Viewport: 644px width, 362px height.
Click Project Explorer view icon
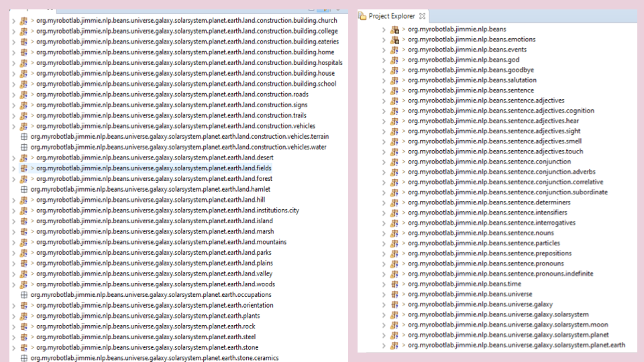[x=362, y=16]
